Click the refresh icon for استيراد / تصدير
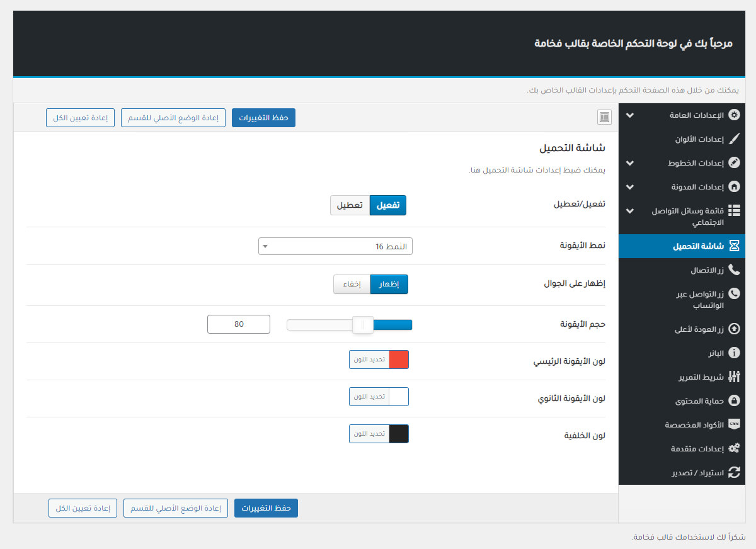The height and width of the screenshot is (549, 756). point(734,472)
